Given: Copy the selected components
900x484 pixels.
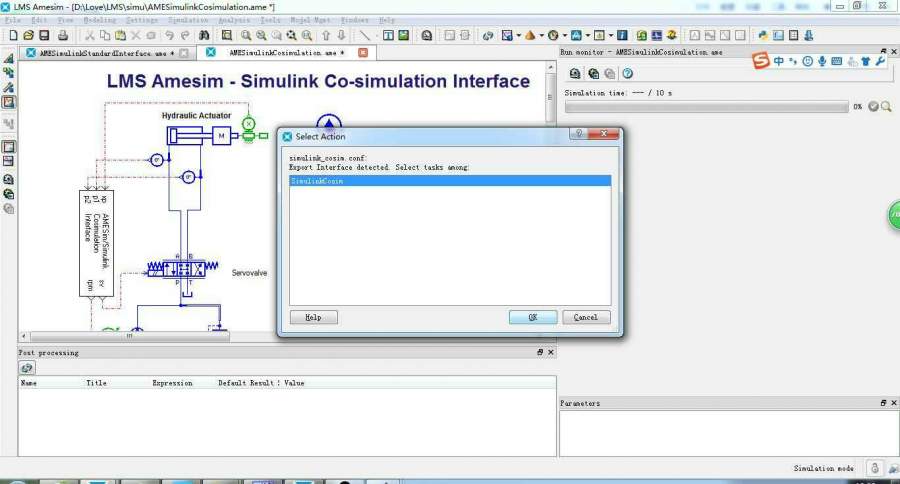Looking at the screenshot, I should [x=104, y=36].
